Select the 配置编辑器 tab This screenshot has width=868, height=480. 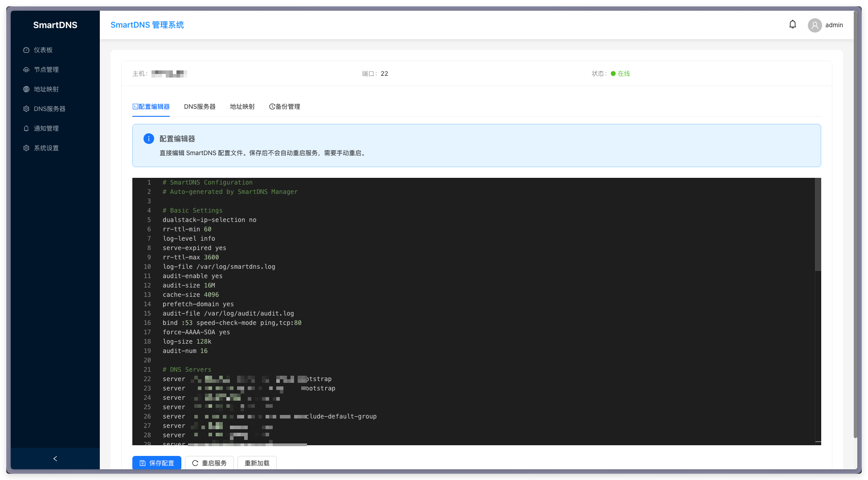151,107
